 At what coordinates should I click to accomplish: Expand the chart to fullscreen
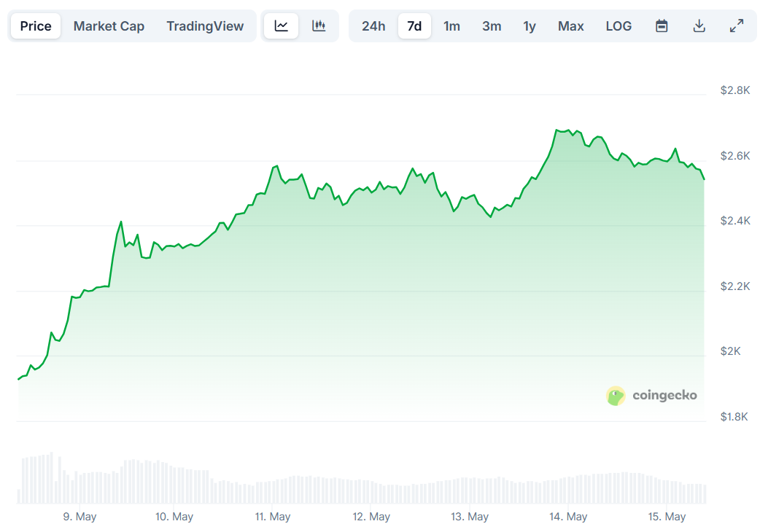(736, 26)
